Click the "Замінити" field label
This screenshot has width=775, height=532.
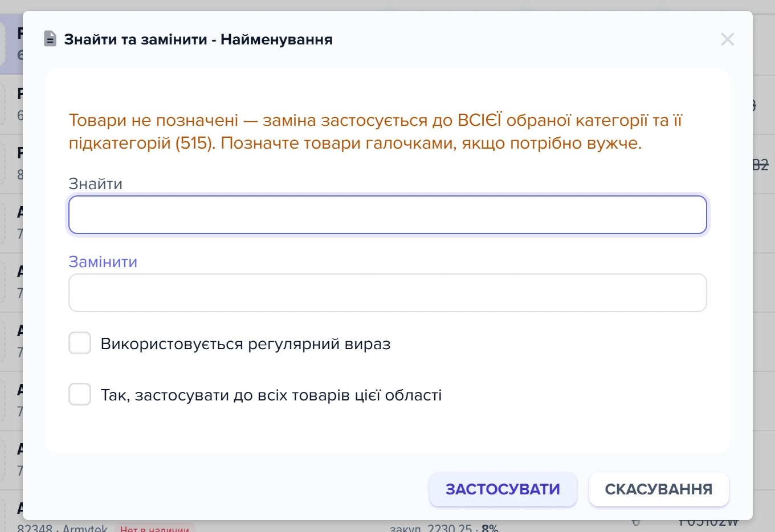tap(103, 262)
